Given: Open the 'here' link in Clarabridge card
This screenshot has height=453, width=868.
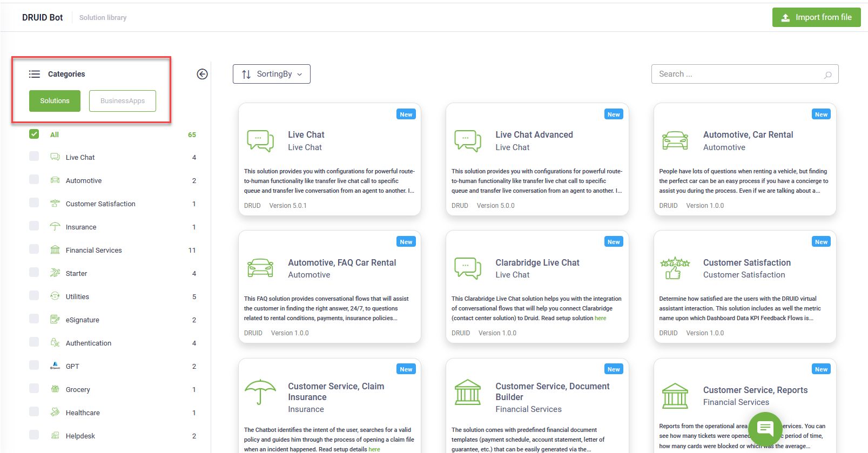Looking at the screenshot, I should 600,319.
